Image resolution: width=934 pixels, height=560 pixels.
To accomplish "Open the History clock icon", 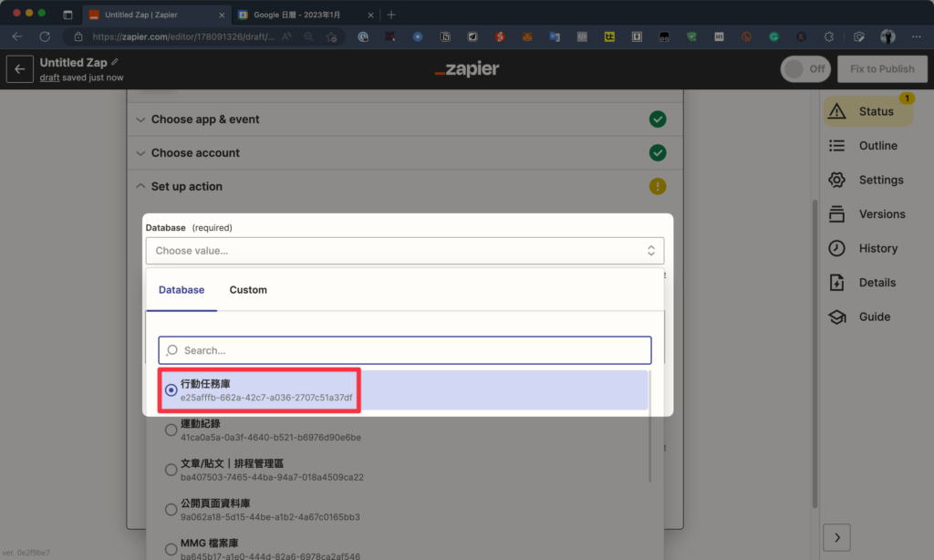I will pos(837,248).
